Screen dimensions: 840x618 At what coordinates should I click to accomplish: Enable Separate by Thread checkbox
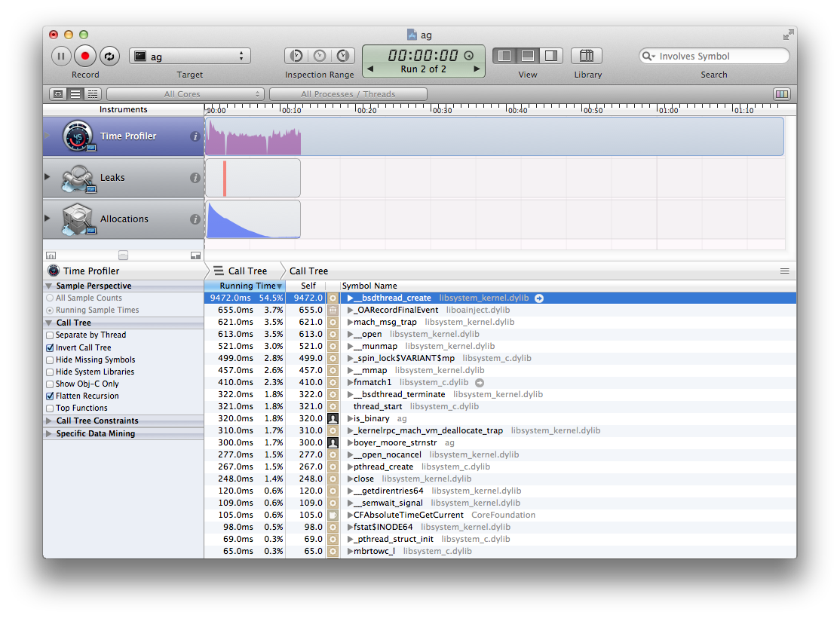pyautogui.click(x=50, y=335)
